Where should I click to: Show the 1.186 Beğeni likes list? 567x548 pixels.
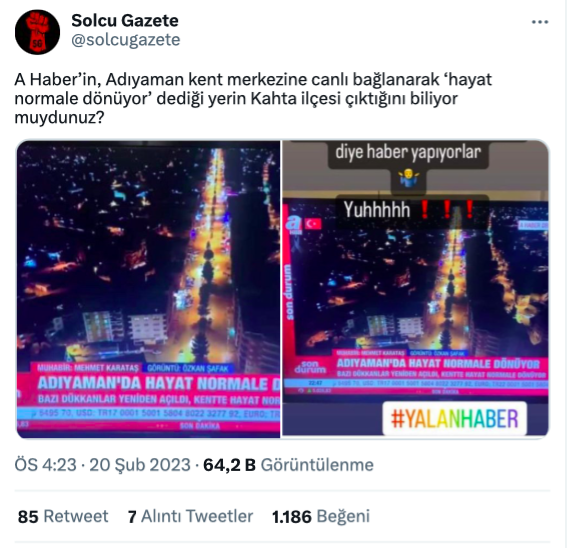coord(321,516)
